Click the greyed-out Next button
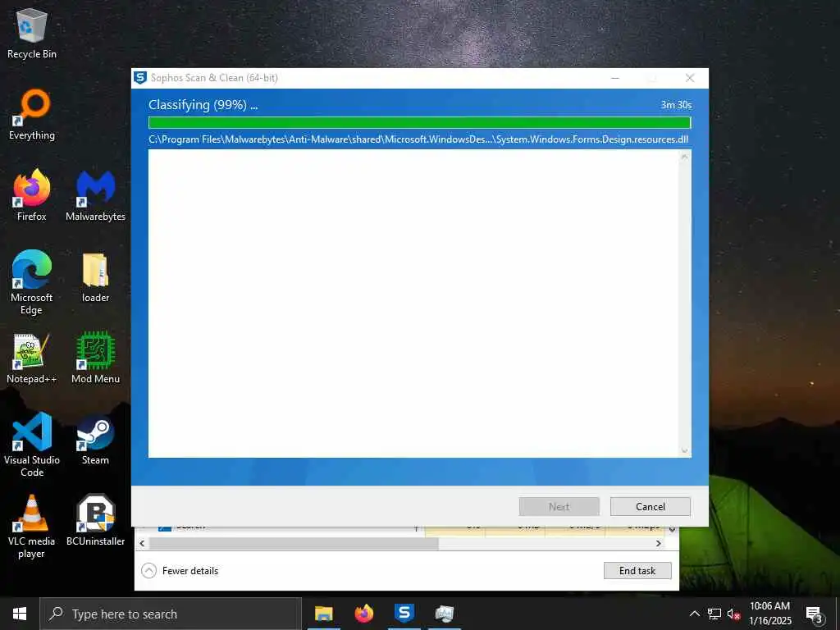The image size is (840, 630). 559,506
